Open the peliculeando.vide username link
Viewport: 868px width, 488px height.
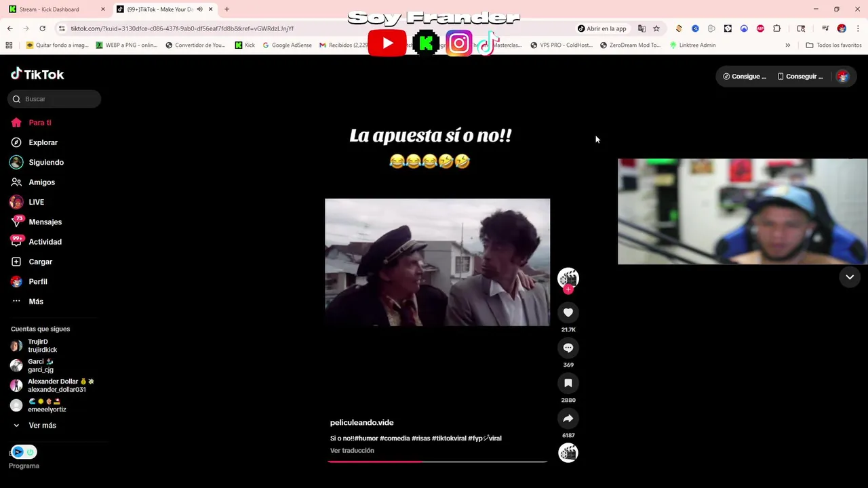click(361, 422)
